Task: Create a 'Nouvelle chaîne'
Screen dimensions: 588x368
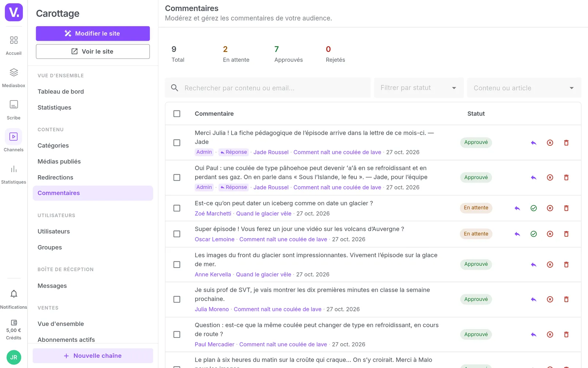Action: coord(93,356)
